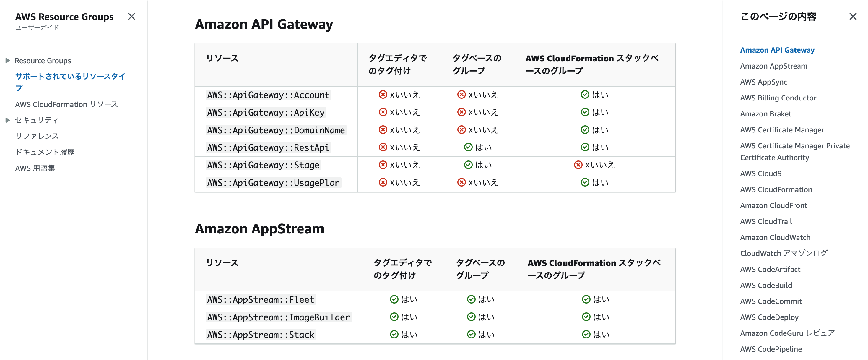Go to ドキュメント履歴 page
Screen dimensions: 868x360
(x=45, y=152)
